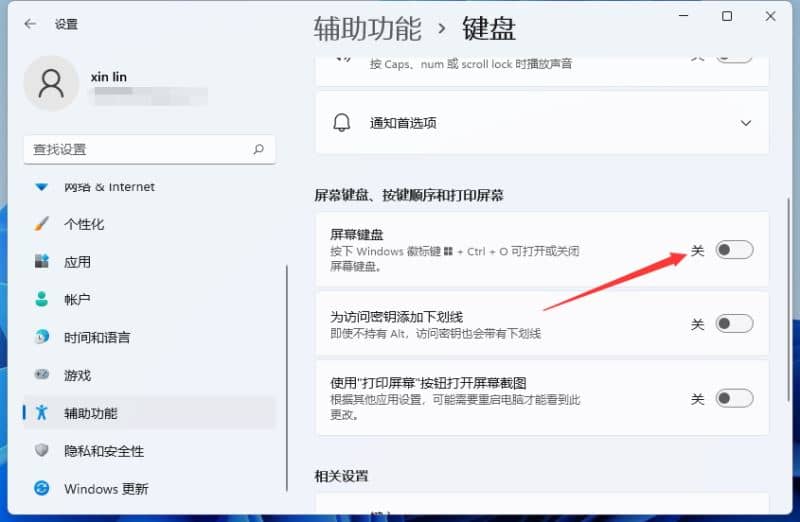Expand the 通知首选项 chevron
The width and height of the screenshot is (800, 522).
point(745,123)
